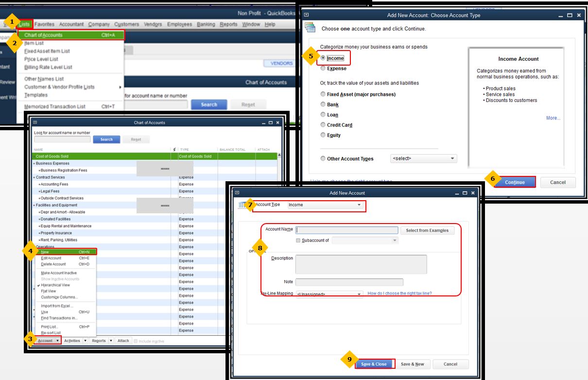Select the Loan account type radio button
Viewport: 588px width, 380px height.
point(323,115)
